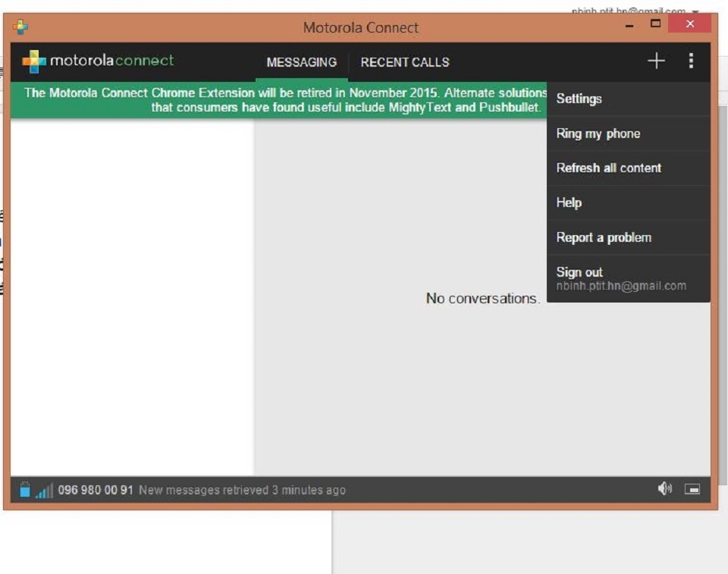Open the three-dot overflow menu
728x574 pixels.
(x=691, y=61)
